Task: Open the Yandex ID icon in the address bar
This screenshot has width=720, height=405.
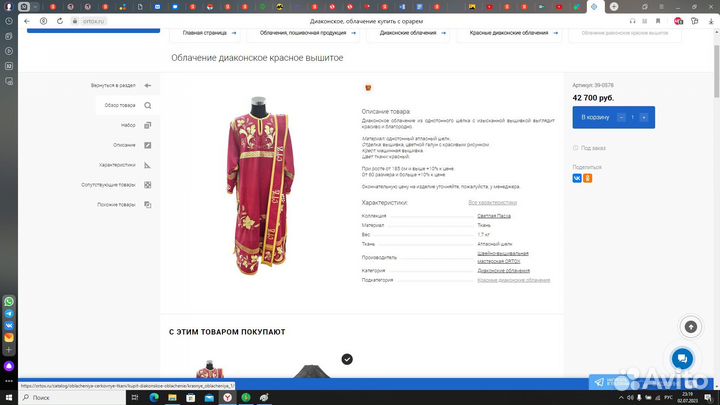Action: (43, 21)
